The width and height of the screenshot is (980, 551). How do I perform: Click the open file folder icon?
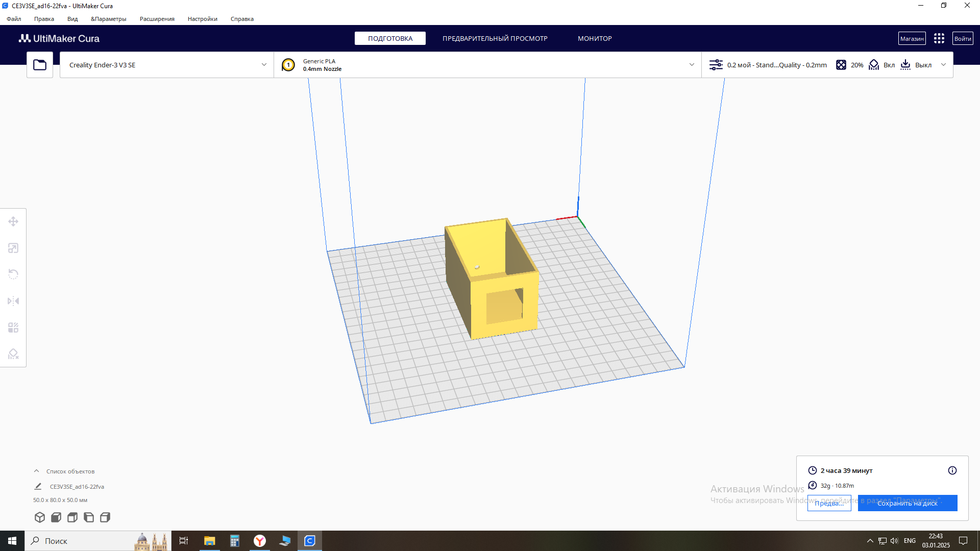[40, 65]
